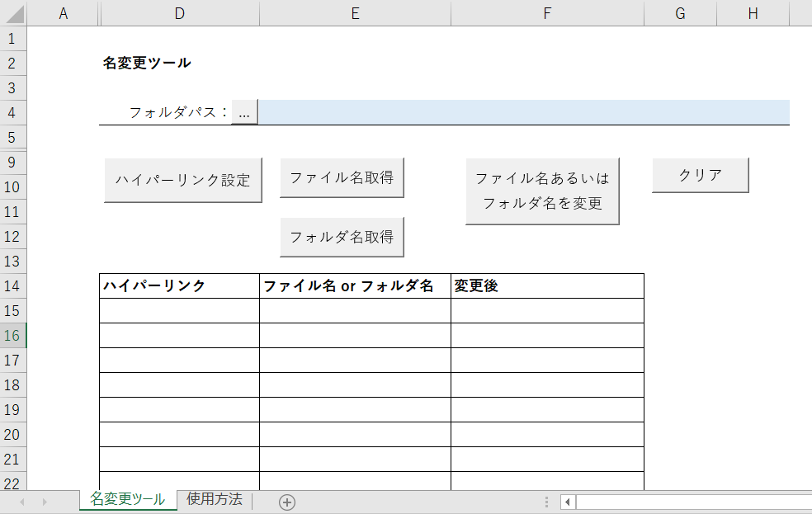Click the 変更後 column cell in row 17
This screenshot has height=514, width=812.
(x=547, y=361)
